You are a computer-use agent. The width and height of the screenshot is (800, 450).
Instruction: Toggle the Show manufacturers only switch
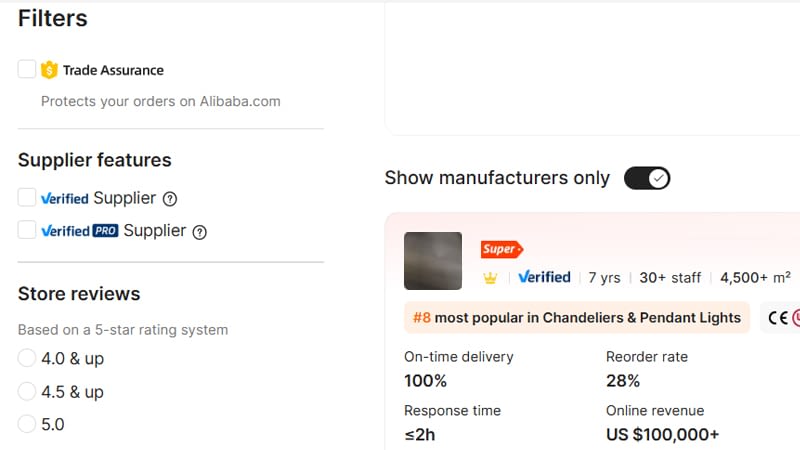coord(647,178)
